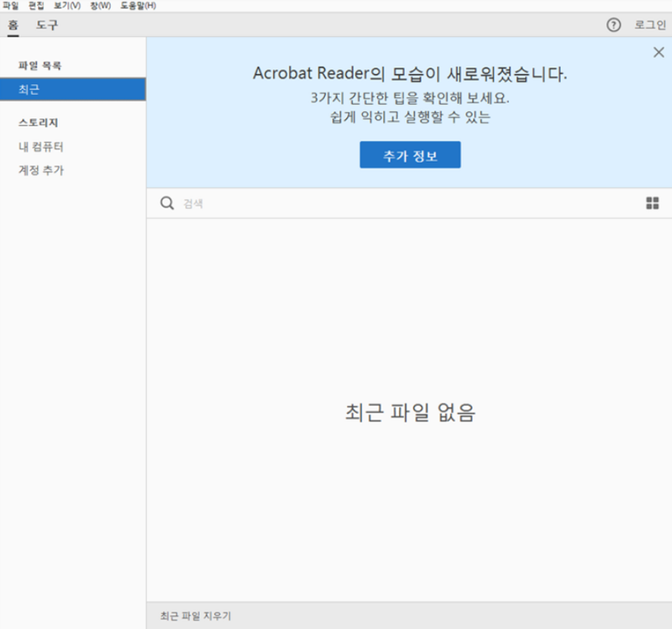This screenshot has width=672, height=629.
Task: Click the magnifying glass search icon
Action: point(167,203)
